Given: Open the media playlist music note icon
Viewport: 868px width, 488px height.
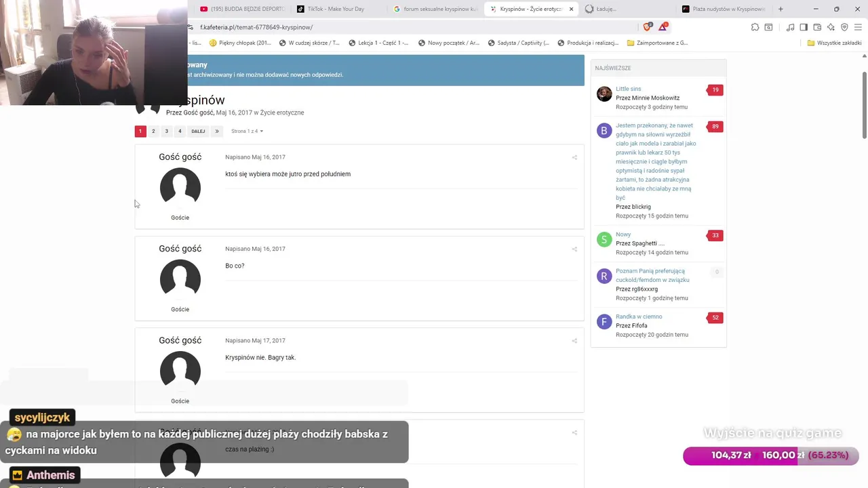Looking at the screenshot, I should (790, 27).
